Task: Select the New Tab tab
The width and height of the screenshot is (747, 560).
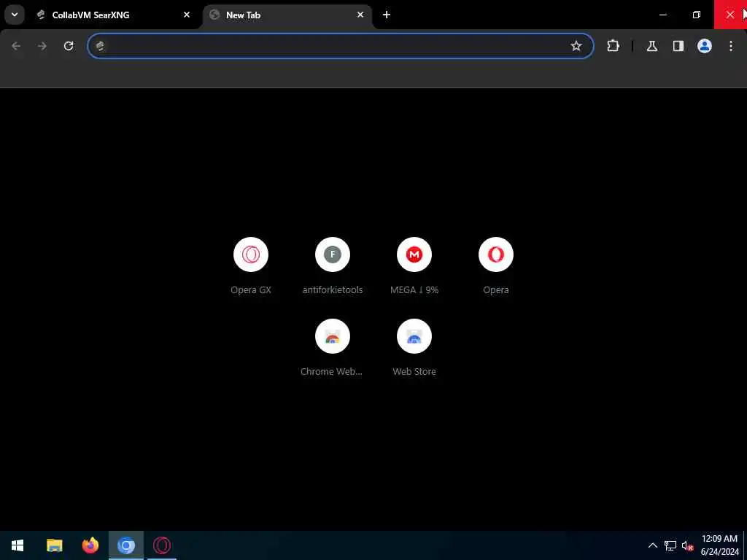Action: 287,15
